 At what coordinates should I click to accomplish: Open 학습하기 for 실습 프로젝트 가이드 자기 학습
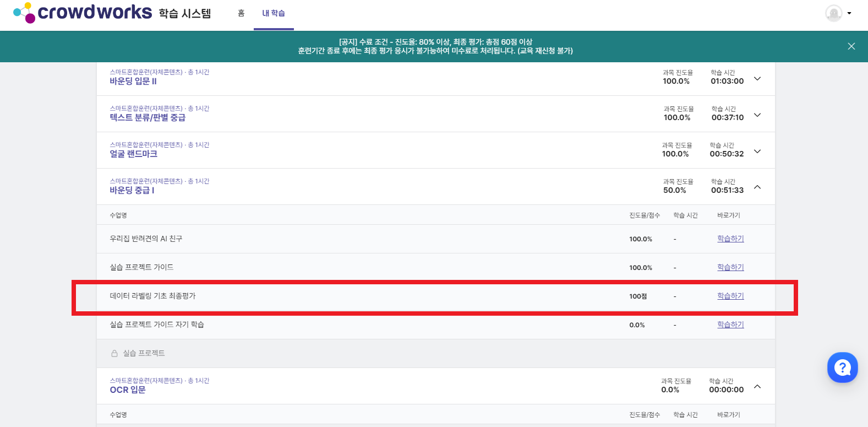[x=730, y=325]
